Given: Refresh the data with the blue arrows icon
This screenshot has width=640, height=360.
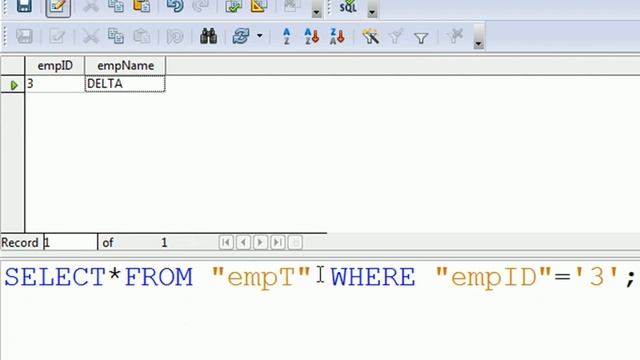Looking at the screenshot, I should 241,36.
